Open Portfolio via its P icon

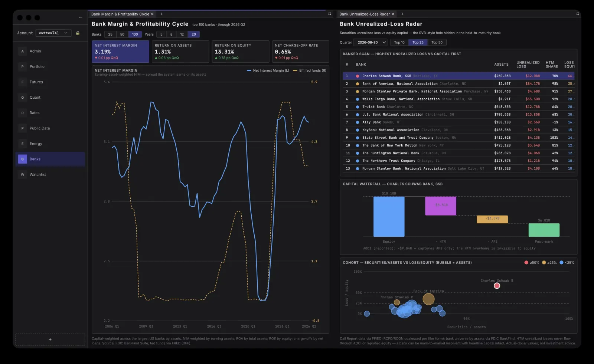[22, 67]
